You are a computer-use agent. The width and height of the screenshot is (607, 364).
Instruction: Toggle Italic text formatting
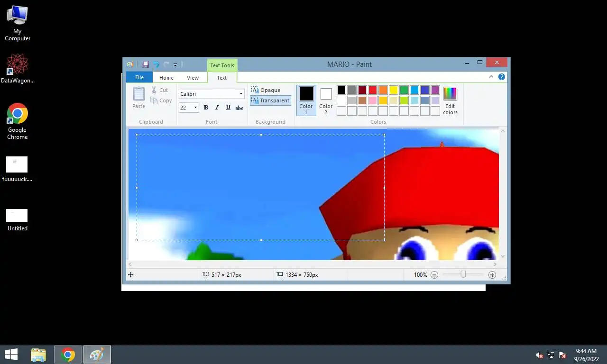pyautogui.click(x=217, y=108)
